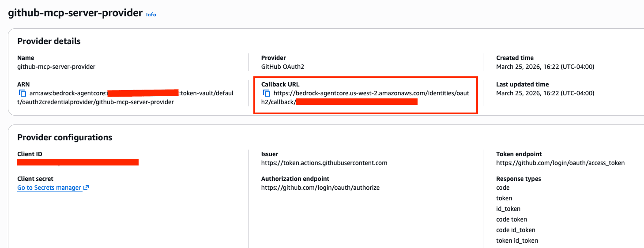Viewport: 644px width, 248px height.
Task: Click the Issuer URL token.actions.githubusercontent.com
Action: (x=324, y=163)
